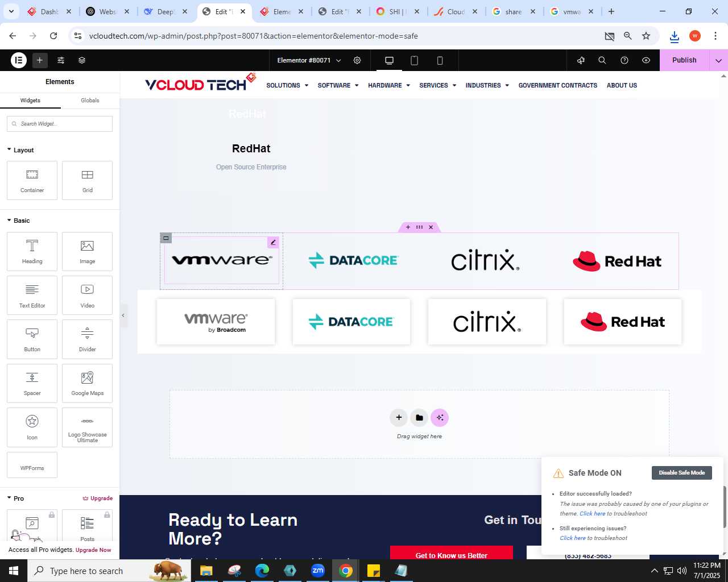Viewport: 728px width, 582px height.
Task: Open SOLUTIONS menu dropdown
Action: click(x=287, y=85)
